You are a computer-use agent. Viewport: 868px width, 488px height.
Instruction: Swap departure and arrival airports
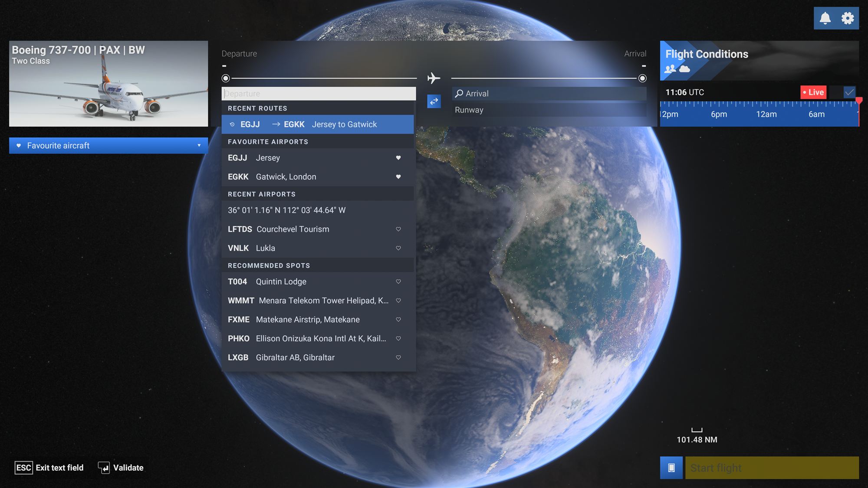pos(434,102)
